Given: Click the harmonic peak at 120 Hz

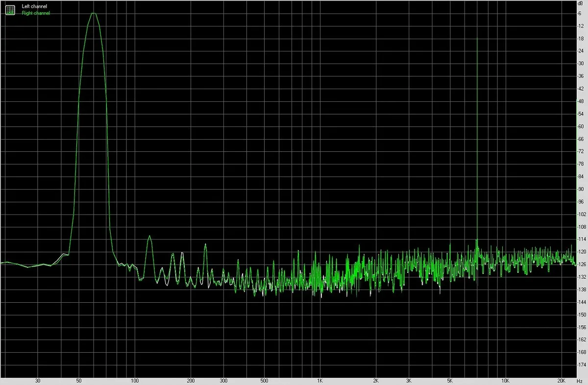Looking at the screenshot, I should tap(149, 236).
